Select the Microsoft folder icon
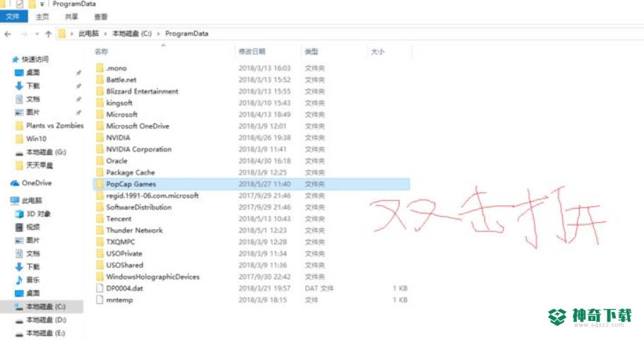644x340 pixels. point(100,114)
